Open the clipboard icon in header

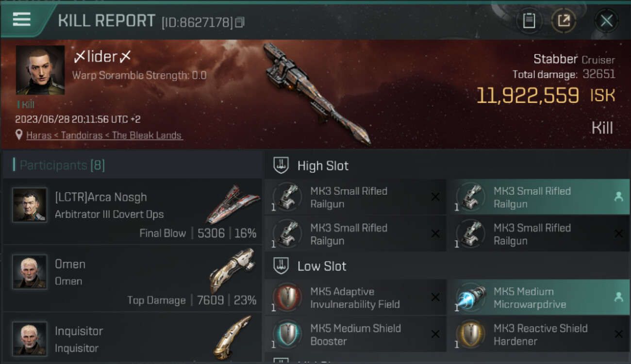tap(529, 21)
